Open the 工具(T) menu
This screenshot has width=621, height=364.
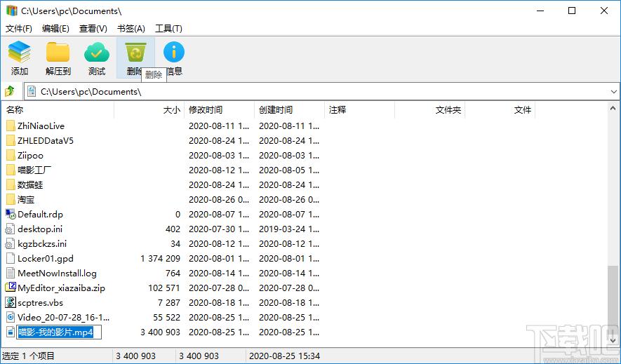coord(168,29)
